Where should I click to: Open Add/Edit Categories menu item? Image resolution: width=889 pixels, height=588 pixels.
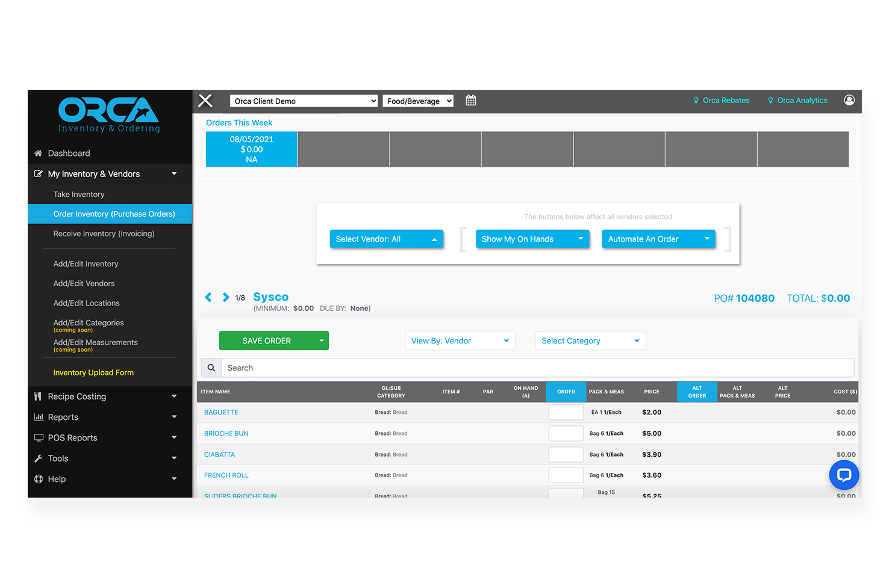click(x=89, y=323)
